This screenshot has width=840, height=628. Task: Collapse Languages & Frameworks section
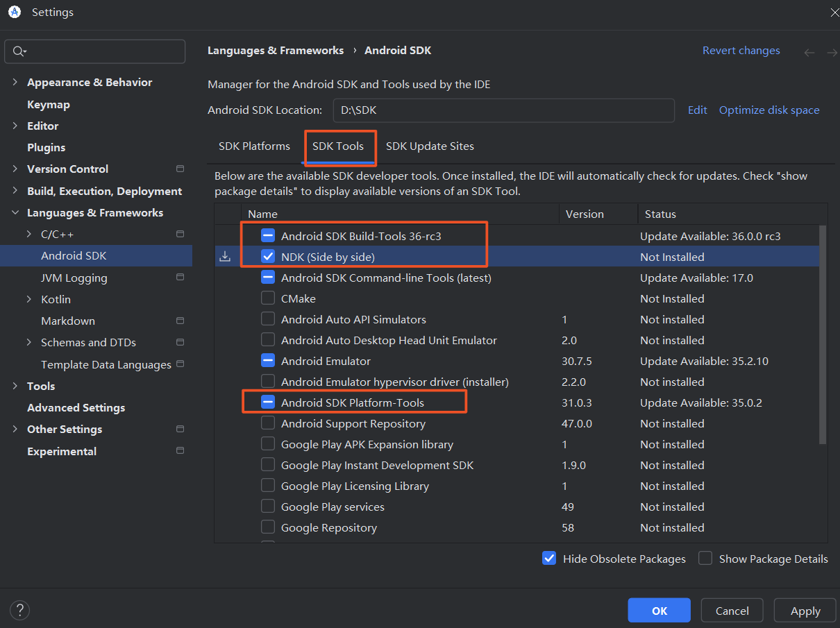(x=15, y=212)
